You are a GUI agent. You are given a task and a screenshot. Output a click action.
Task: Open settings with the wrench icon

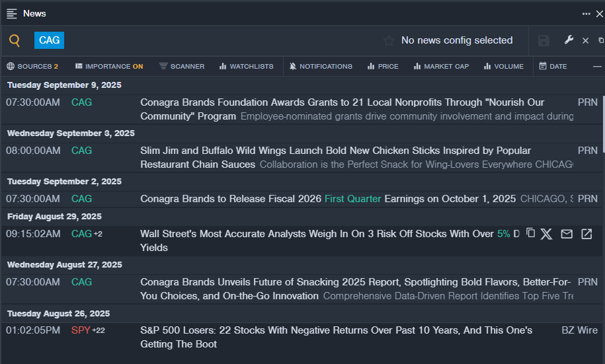click(x=569, y=40)
